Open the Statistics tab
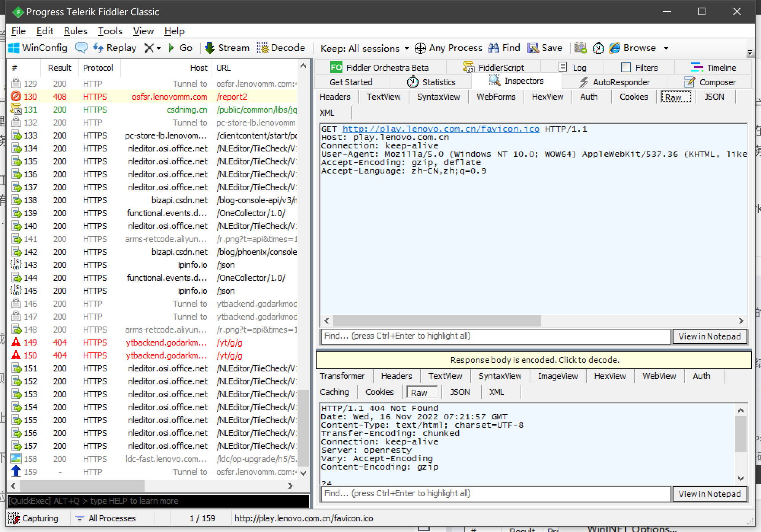This screenshot has width=761, height=532. [431, 82]
